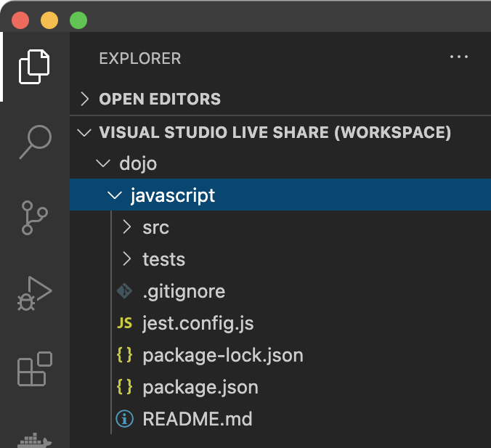Viewport: 491px width, 448px height.
Task: Expand the Open Editors section chevron
Action: click(x=84, y=99)
